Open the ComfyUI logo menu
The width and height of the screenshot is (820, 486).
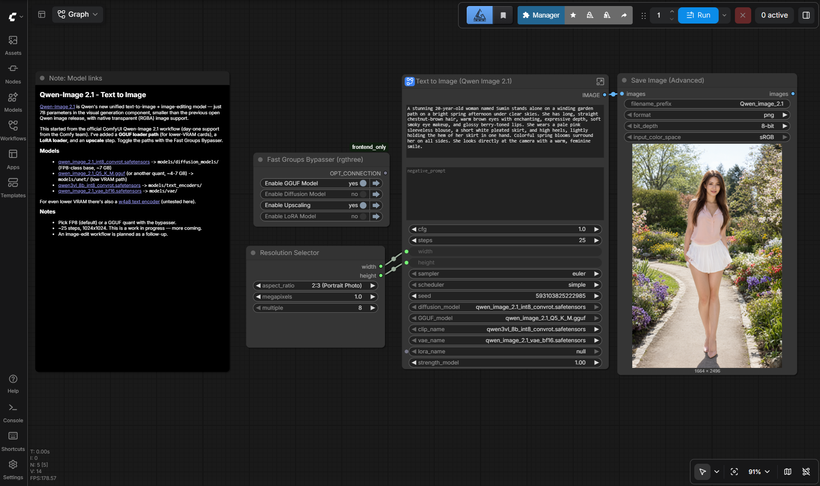point(15,17)
